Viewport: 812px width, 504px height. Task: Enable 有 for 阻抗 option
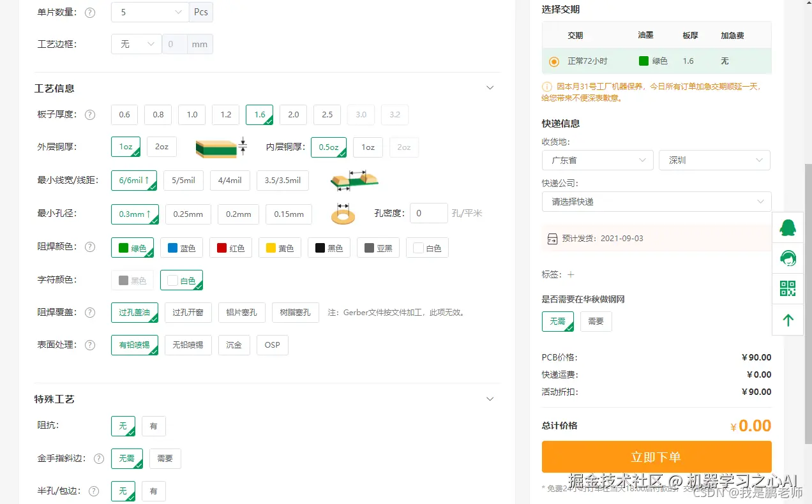153,426
